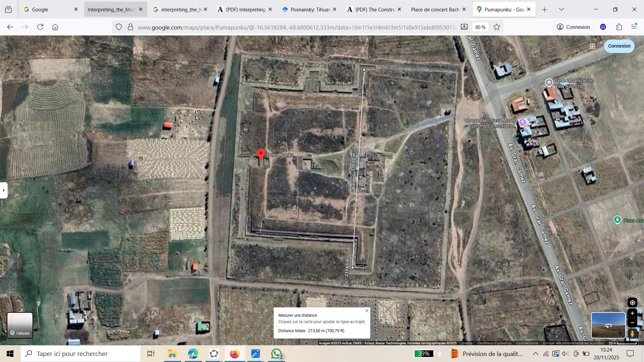Show hidden system tray icons chevron
Image resolution: width=644 pixels, height=362 pixels.
(x=535, y=354)
